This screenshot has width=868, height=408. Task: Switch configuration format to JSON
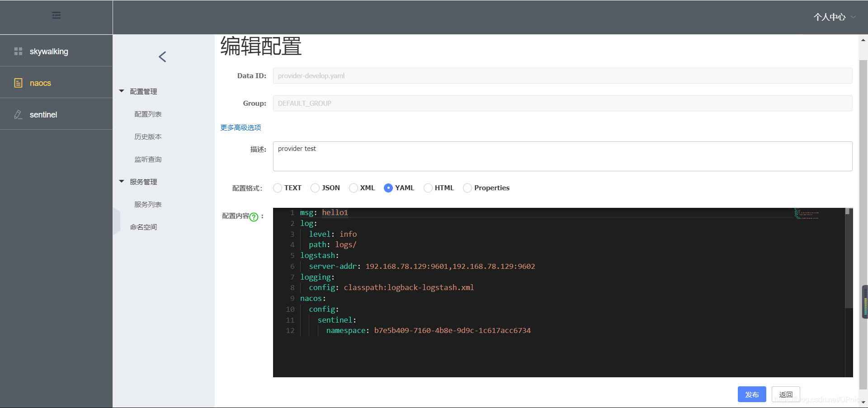(315, 188)
